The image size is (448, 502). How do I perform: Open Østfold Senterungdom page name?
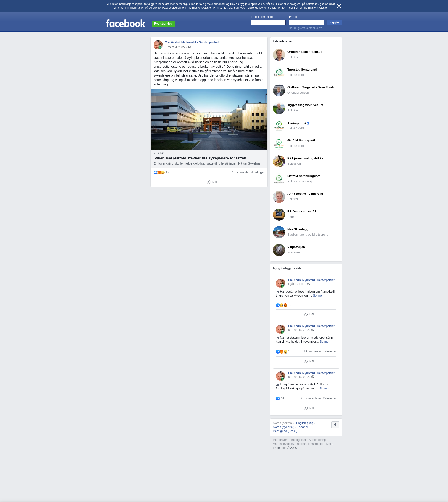point(304,176)
